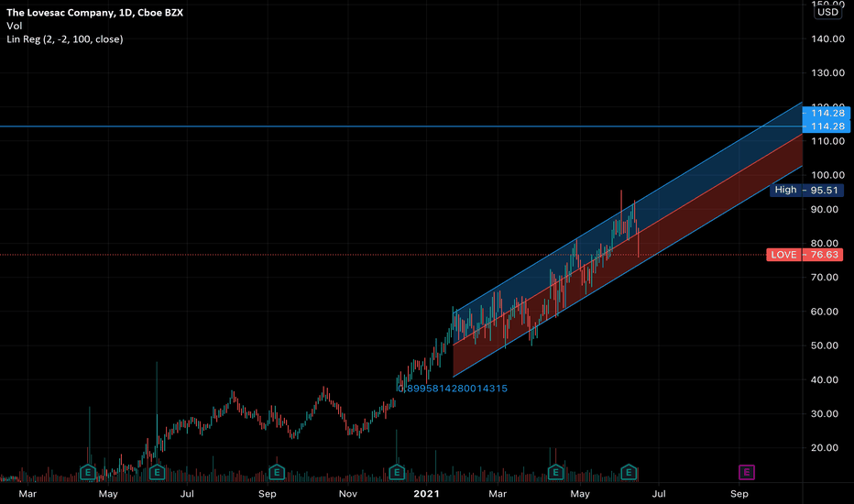This screenshot has height=504, width=854.
Task: Click the Sep label preceding Nov on time axis
Action: point(267,494)
